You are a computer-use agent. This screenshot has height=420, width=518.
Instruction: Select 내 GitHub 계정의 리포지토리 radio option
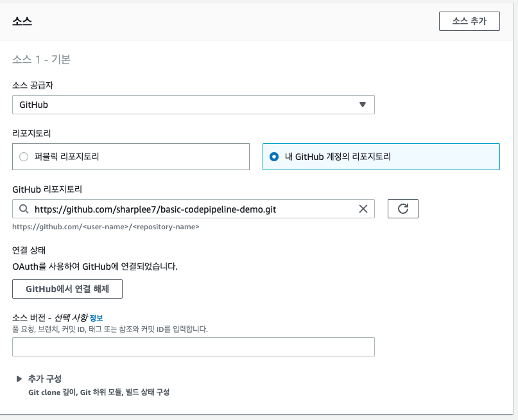381,157
